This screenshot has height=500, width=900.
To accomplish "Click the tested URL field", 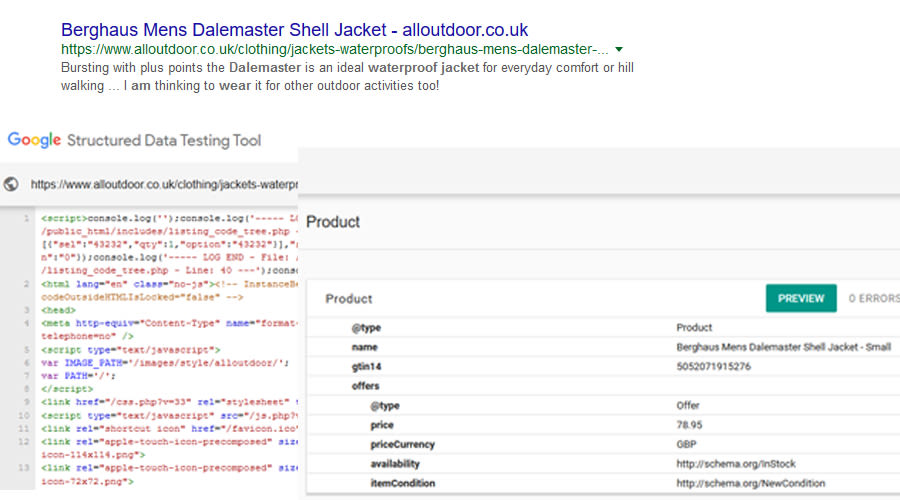I will click(x=164, y=184).
